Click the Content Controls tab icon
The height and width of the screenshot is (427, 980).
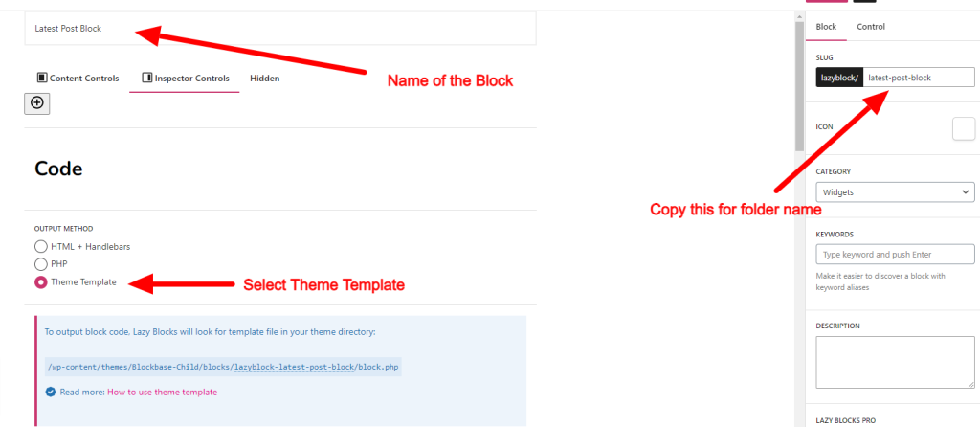(x=42, y=78)
